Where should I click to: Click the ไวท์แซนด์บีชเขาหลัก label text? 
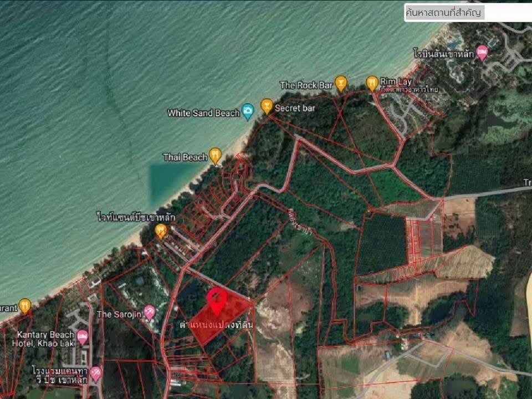[x=136, y=217]
